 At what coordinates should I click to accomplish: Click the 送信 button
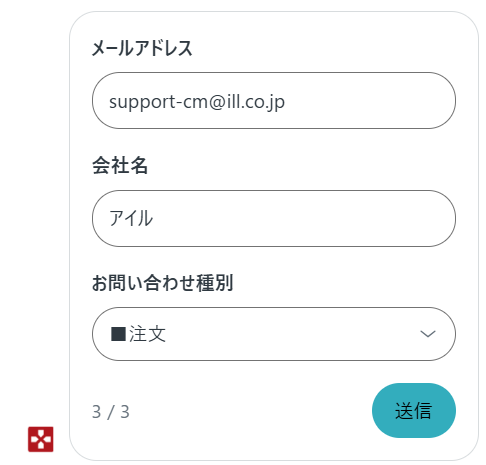click(x=414, y=410)
